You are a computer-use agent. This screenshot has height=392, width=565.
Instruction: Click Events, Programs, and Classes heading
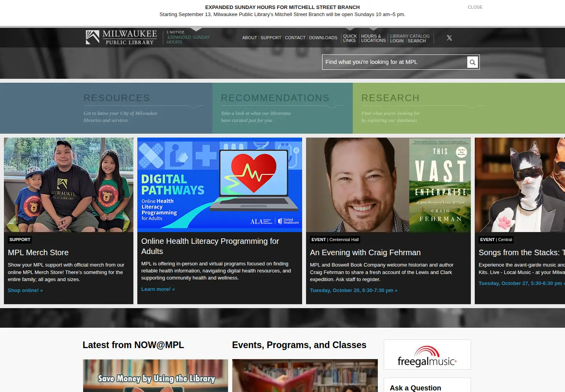[x=299, y=345]
